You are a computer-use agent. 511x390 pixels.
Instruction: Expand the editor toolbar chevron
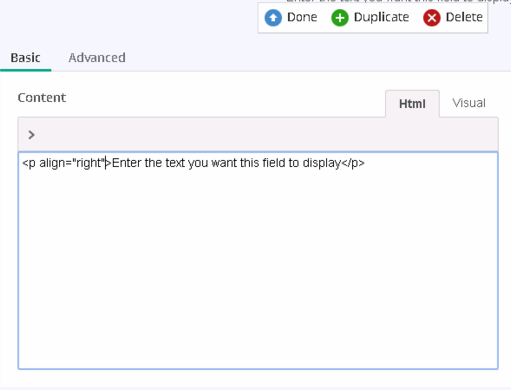point(31,135)
